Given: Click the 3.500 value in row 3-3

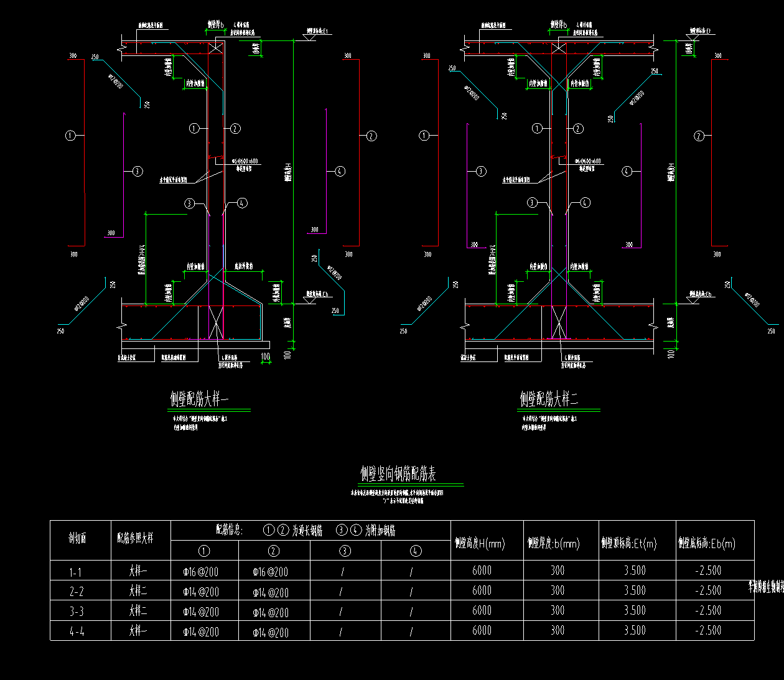Looking at the screenshot, I should click(635, 610).
